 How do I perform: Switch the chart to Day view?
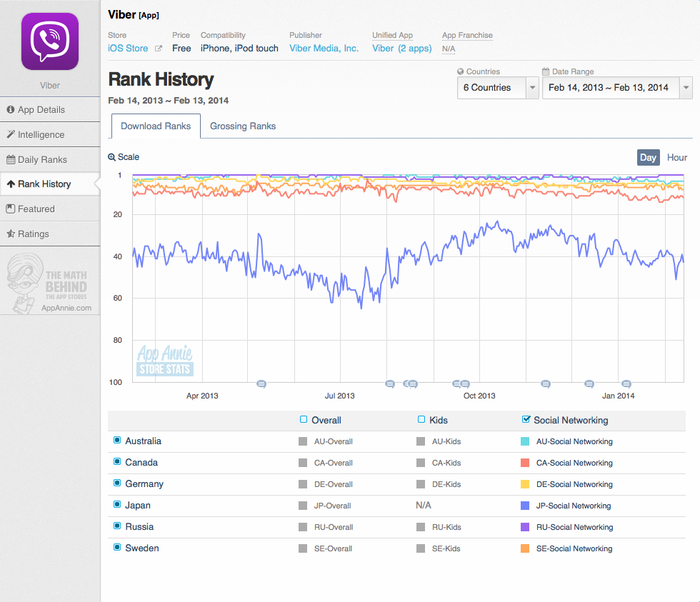649,158
